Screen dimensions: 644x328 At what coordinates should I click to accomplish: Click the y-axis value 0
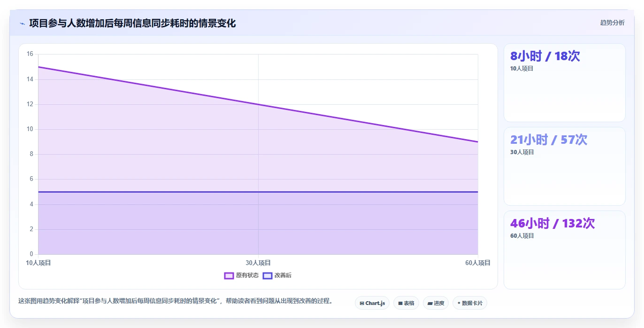tap(31, 254)
